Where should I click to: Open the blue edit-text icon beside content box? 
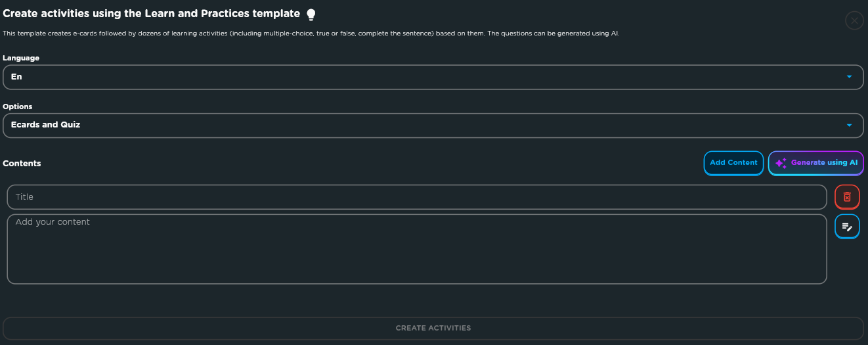[x=847, y=227]
